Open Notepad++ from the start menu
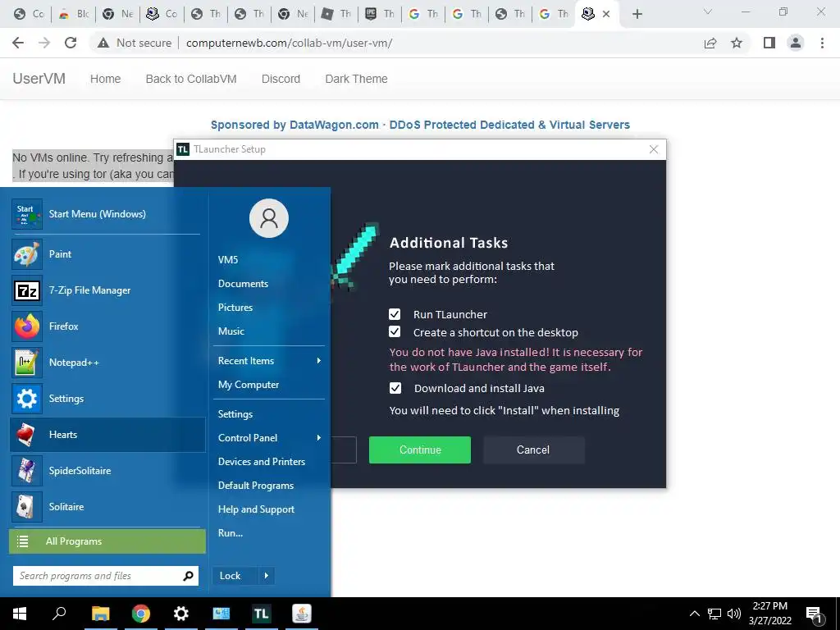 point(107,362)
